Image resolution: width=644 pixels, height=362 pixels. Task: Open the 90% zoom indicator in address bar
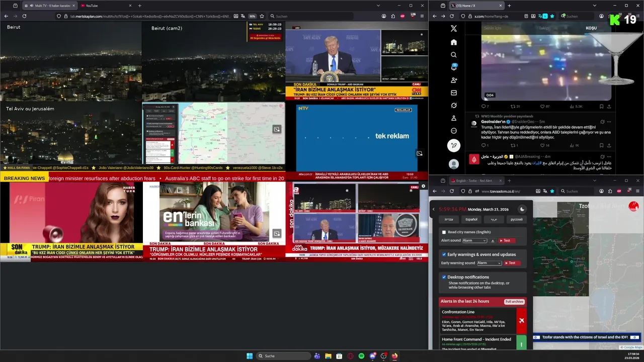(252, 16)
